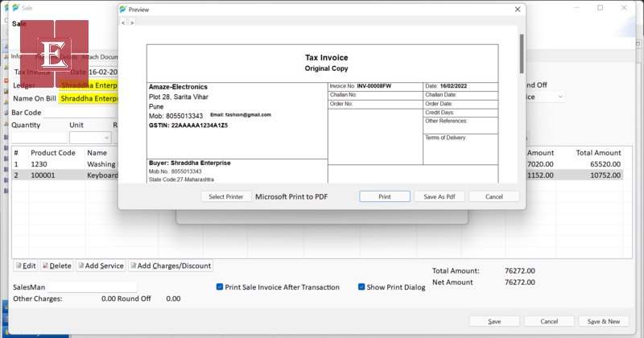The width and height of the screenshot is (644, 338).
Task: Click Save As Pdf button
Action: click(x=439, y=196)
